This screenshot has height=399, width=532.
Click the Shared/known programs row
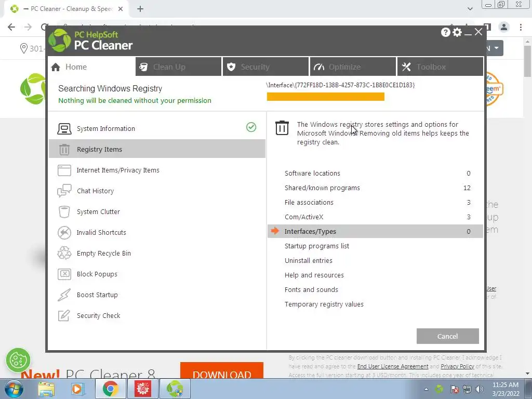pyautogui.click(x=375, y=188)
